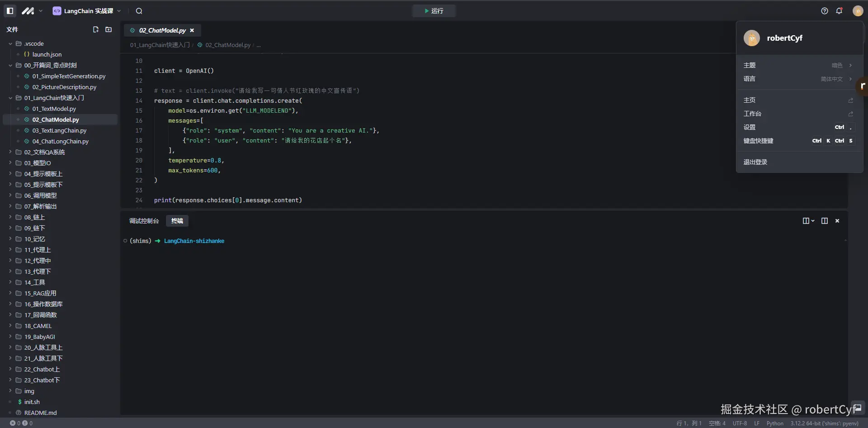The height and width of the screenshot is (428, 868).
Task: Click 退出登录 to log out
Action: [755, 162]
